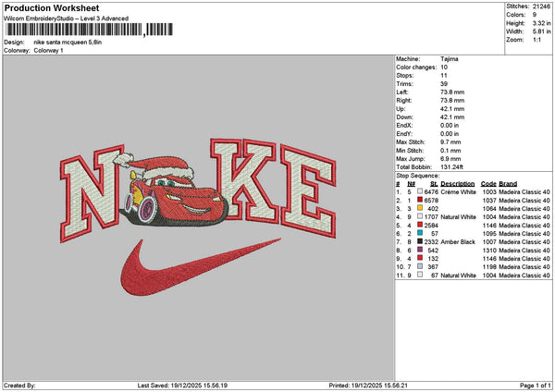Select the red swatch with 6578 stitches

pos(420,200)
